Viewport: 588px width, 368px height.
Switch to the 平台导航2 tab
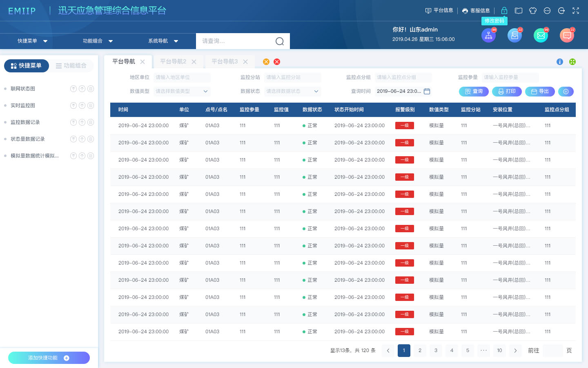[173, 62]
